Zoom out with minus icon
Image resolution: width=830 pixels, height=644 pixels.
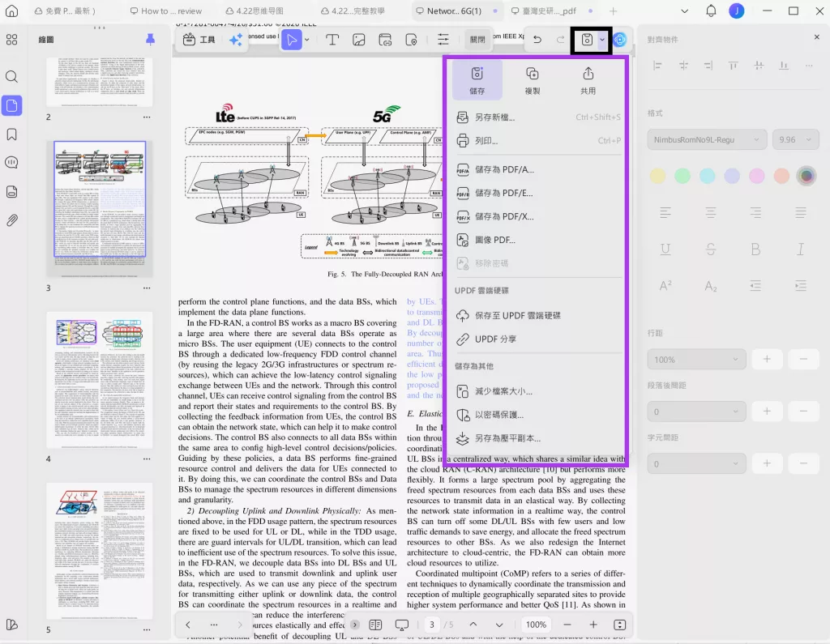click(x=567, y=625)
